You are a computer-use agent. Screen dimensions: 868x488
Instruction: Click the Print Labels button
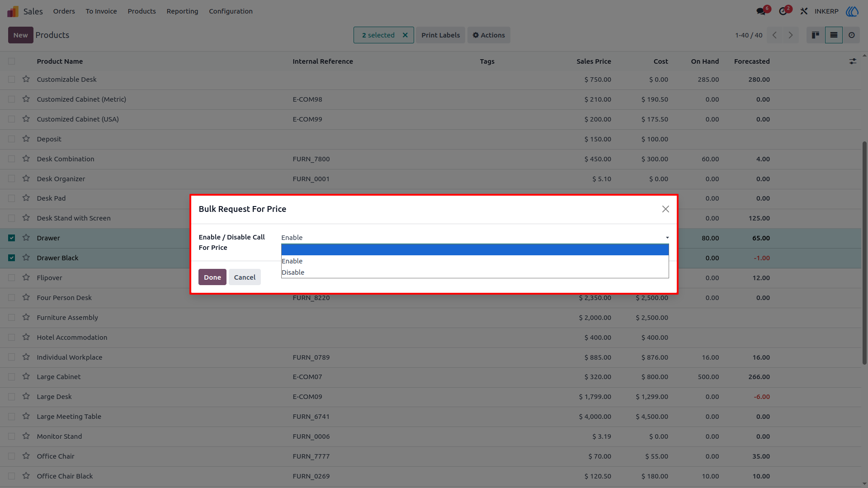[x=440, y=35]
